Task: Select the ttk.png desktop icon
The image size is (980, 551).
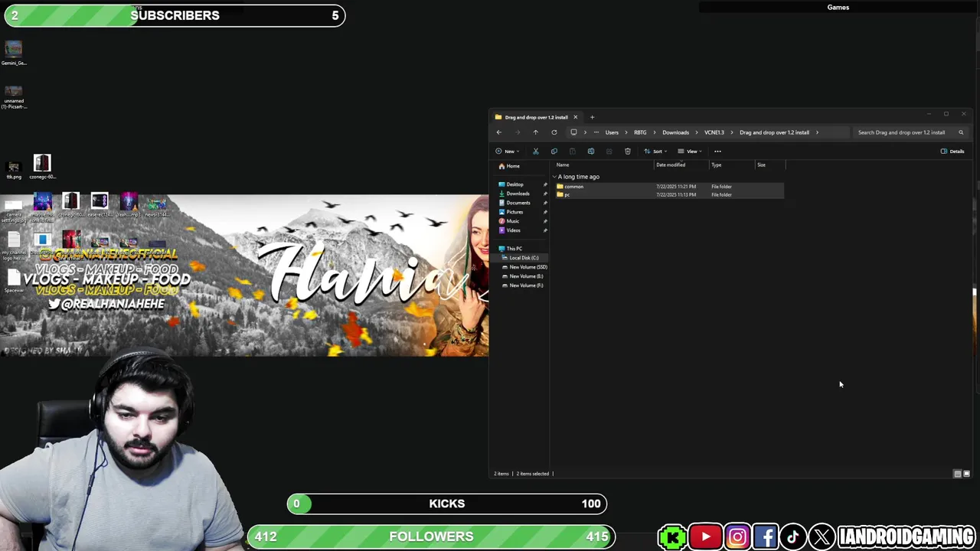Action: point(14,170)
